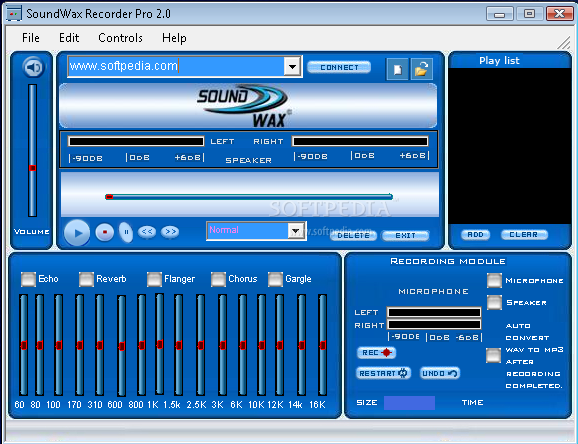The height and width of the screenshot is (444, 578).
Task: Open the Controls menu
Action: point(121,38)
